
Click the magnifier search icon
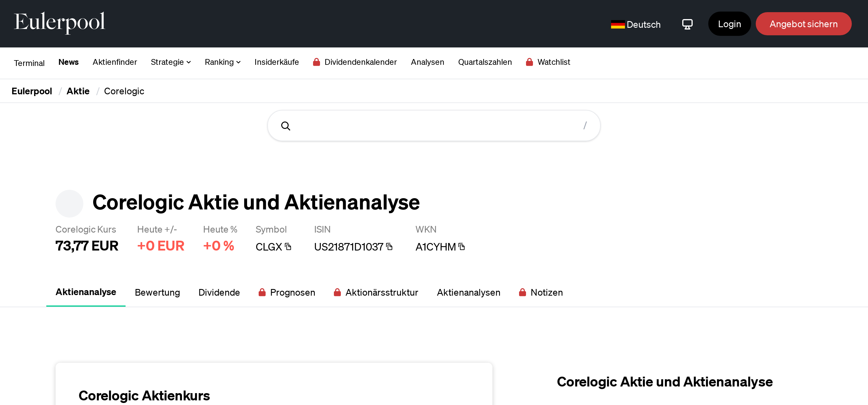(x=285, y=126)
